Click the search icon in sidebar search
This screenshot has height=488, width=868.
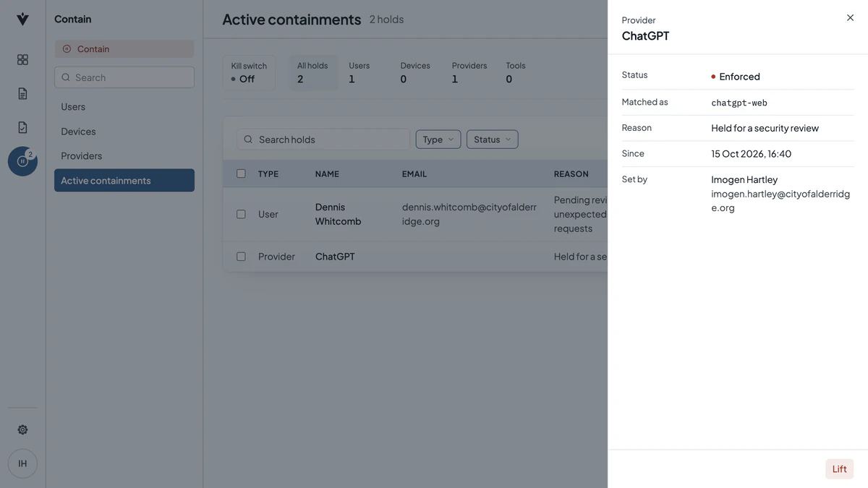click(x=67, y=77)
